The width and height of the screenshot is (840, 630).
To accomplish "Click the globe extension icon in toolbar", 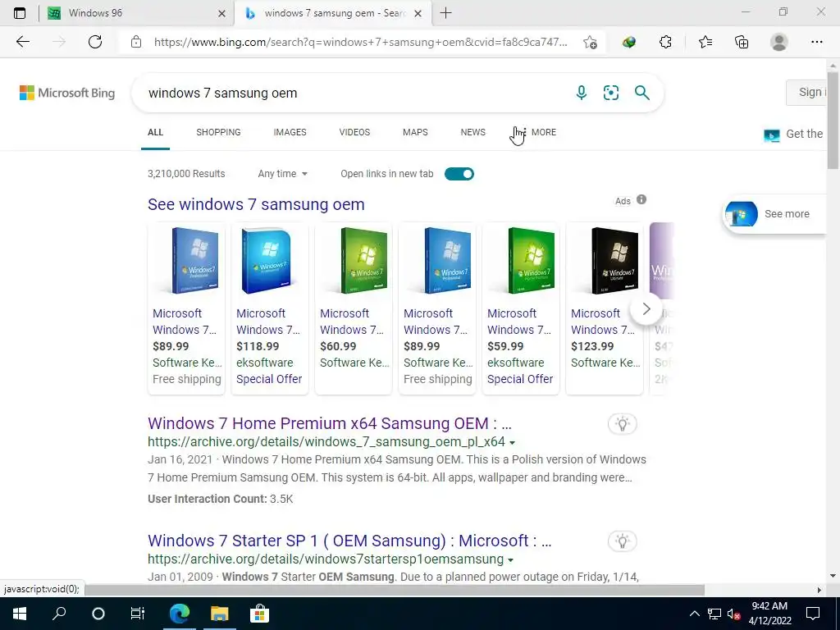I will (629, 42).
